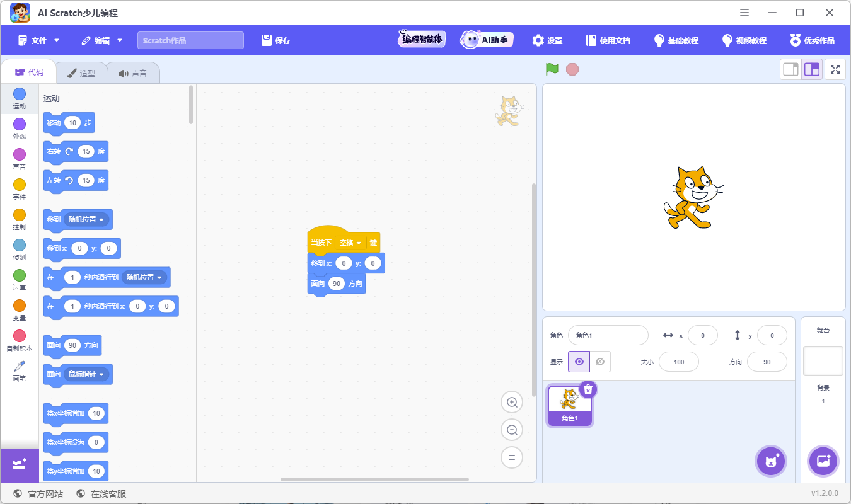Show the sprite using the eye button
Viewport: 851px width, 504px height.
pyautogui.click(x=579, y=362)
